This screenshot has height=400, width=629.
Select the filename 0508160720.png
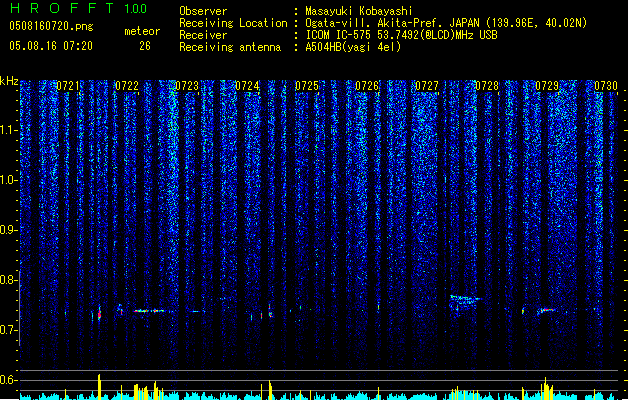[x=51, y=26]
